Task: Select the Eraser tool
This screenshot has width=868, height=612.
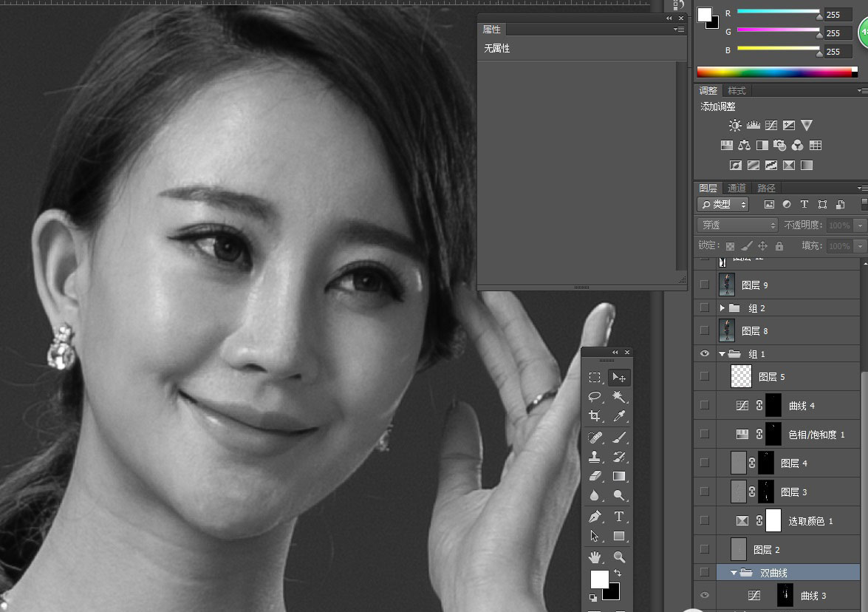Action: (595, 476)
